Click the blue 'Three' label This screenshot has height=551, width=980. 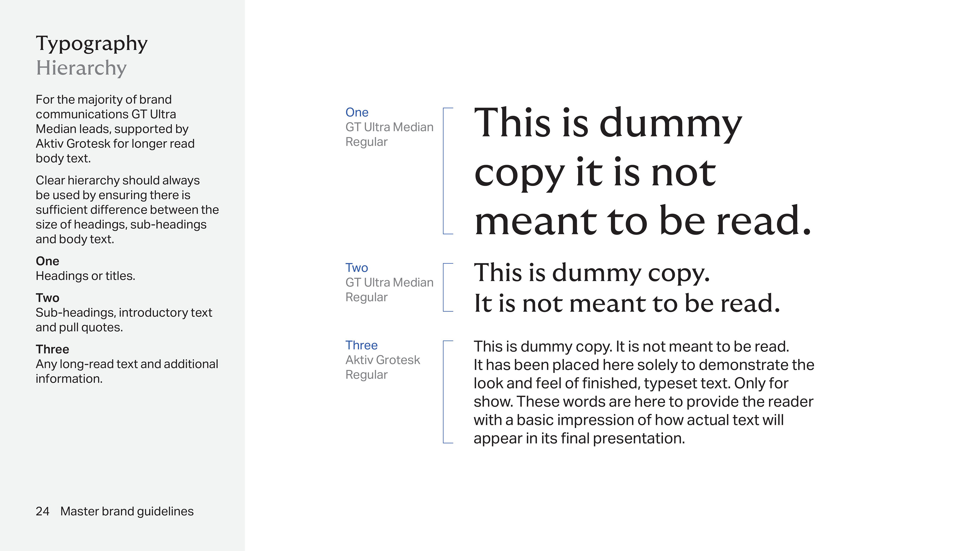[x=361, y=345]
